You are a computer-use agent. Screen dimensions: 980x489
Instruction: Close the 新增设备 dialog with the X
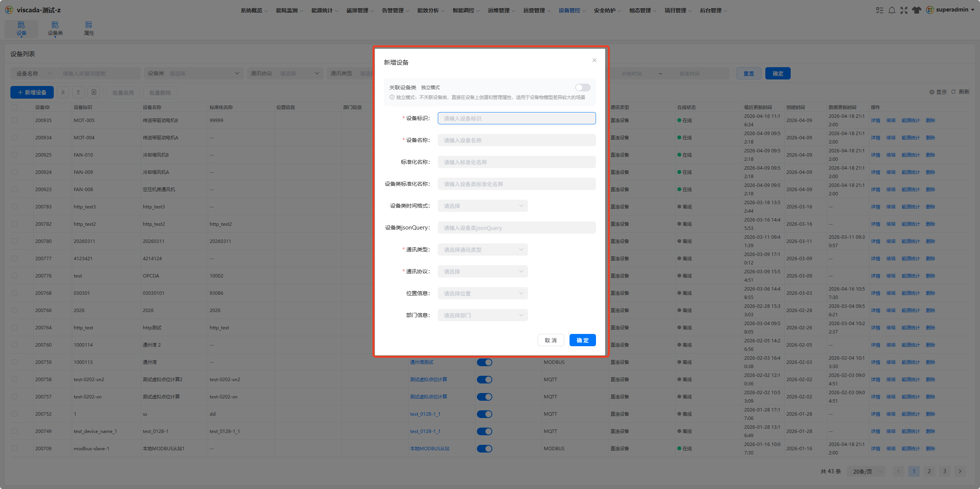(x=594, y=60)
